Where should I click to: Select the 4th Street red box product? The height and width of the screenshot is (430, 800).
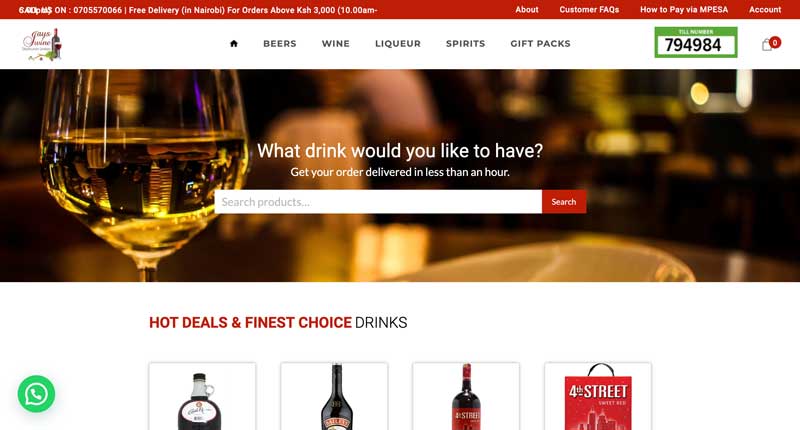[598, 396]
